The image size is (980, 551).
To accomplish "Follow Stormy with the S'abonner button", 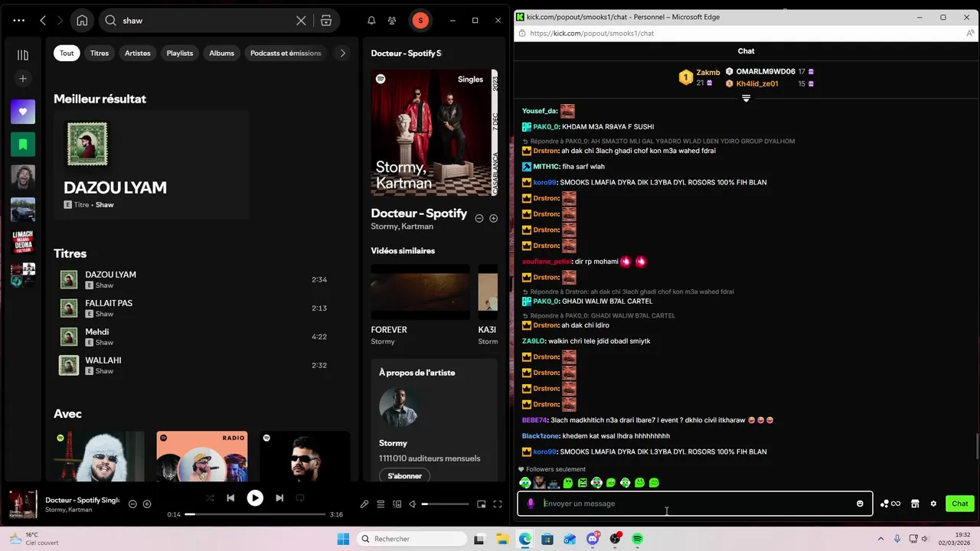I will click(x=404, y=476).
